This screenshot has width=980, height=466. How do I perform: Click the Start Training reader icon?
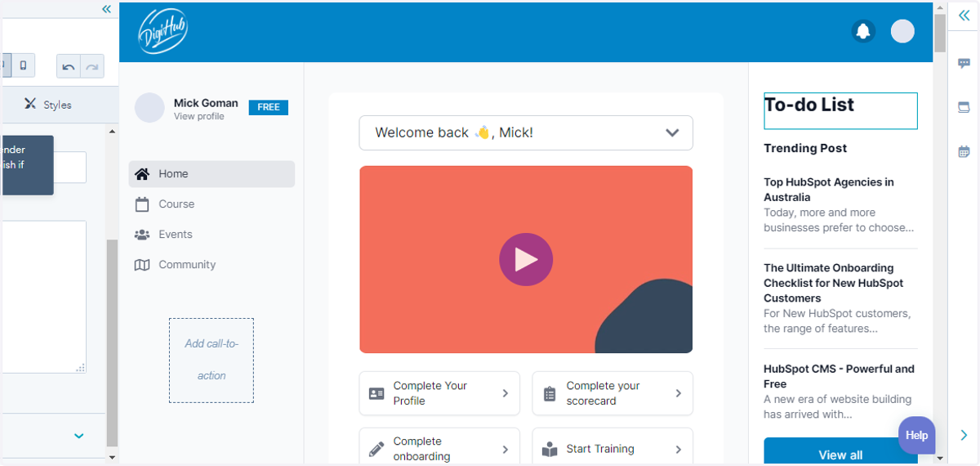pos(550,450)
